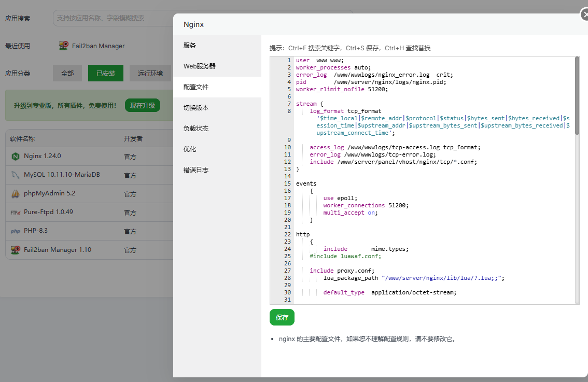
Task: Open the 服务 tab
Action: 190,46
